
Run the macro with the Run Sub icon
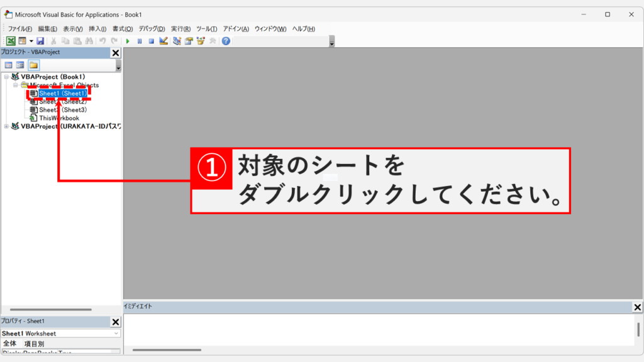127,41
